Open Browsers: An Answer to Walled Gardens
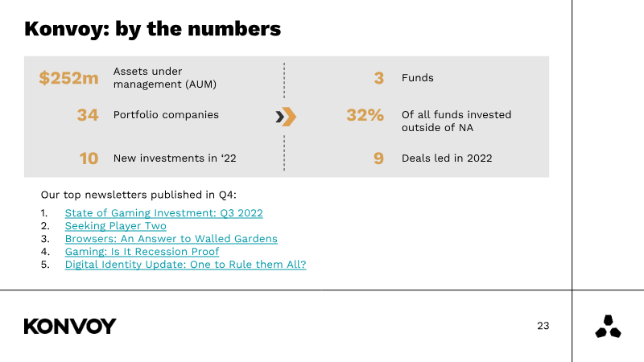The image size is (644, 362). pos(171,238)
